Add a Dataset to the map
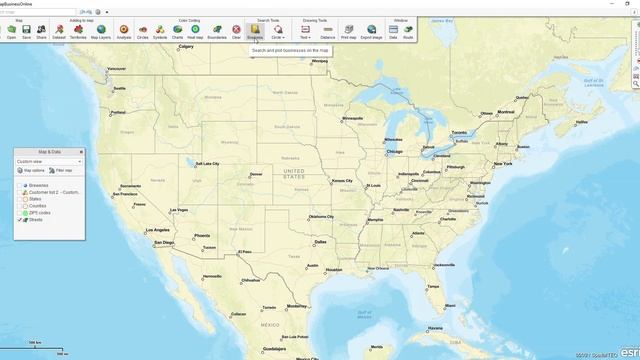 pos(59,32)
